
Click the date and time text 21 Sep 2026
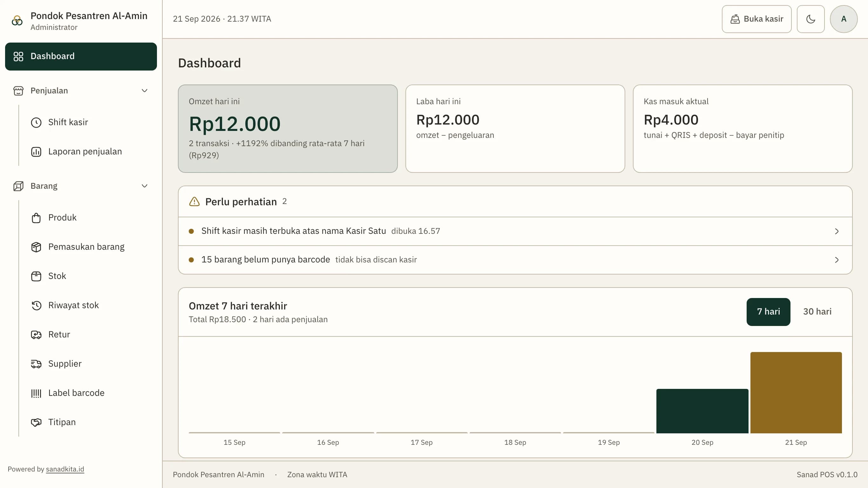tap(222, 19)
